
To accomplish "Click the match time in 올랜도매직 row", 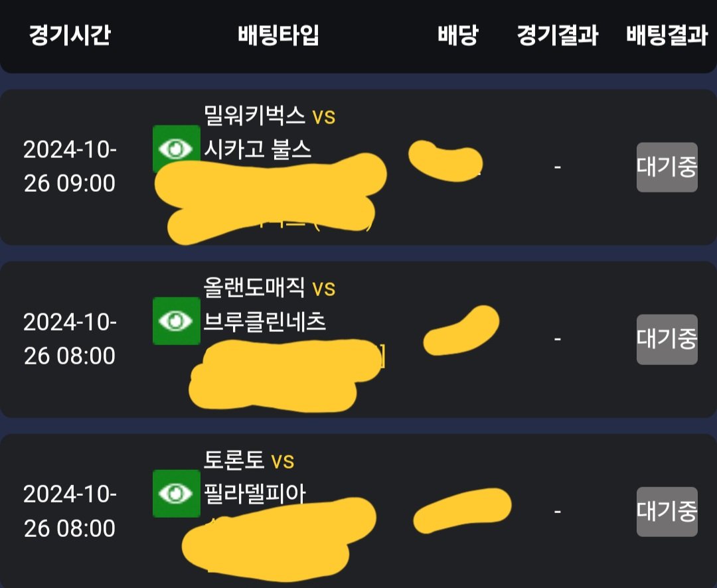I will point(70,339).
